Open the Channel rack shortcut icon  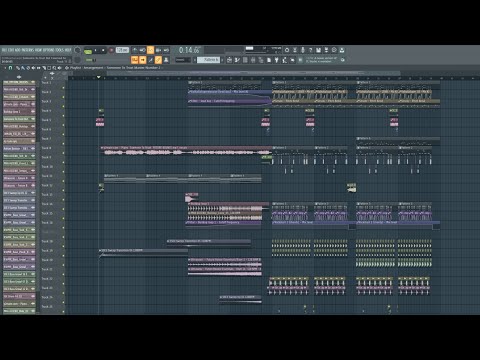point(245,60)
